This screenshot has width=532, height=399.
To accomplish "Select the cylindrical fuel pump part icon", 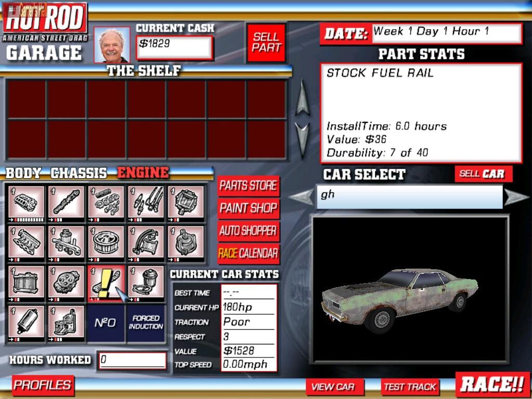I will click(x=26, y=322).
